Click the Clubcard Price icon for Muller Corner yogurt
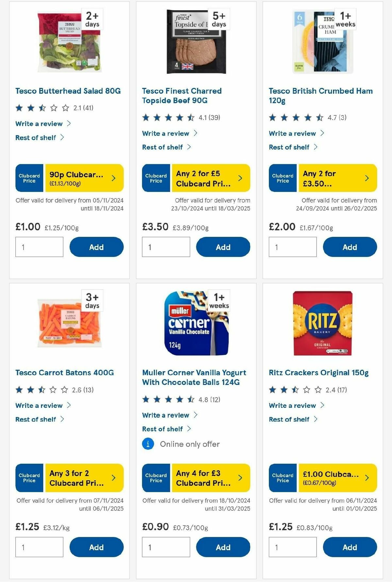 click(155, 478)
